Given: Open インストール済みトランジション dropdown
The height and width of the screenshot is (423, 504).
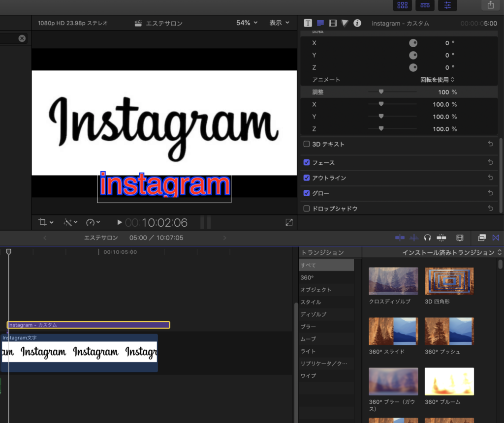Looking at the screenshot, I should pyautogui.click(x=452, y=253).
